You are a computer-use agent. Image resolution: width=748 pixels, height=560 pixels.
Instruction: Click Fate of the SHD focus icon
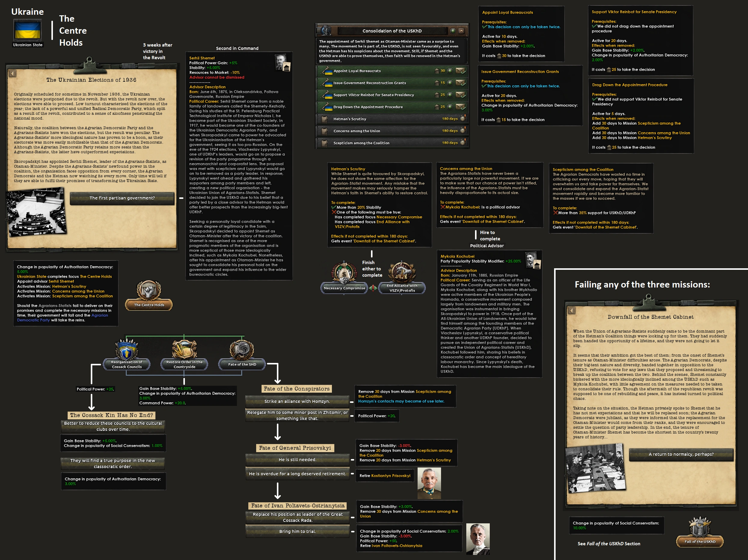(x=242, y=350)
